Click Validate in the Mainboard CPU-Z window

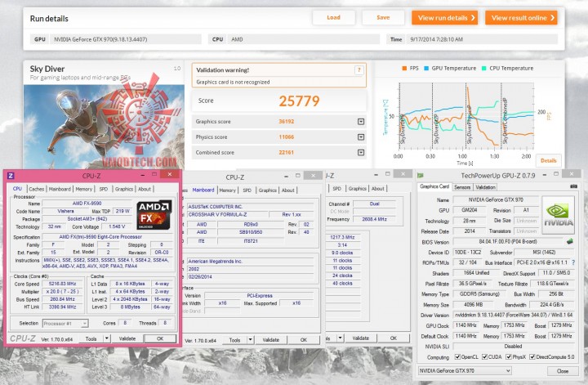271,340
